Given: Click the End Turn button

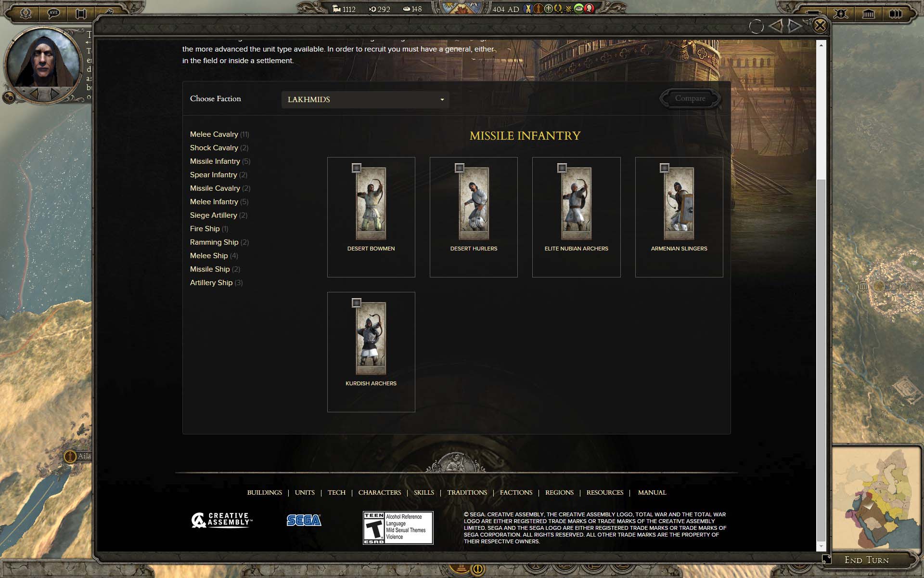Looking at the screenshot, I should (x=866, y=560).
